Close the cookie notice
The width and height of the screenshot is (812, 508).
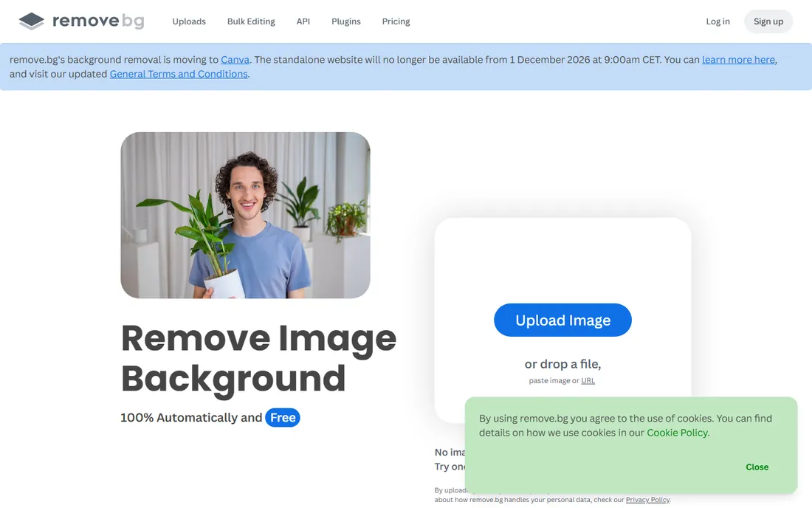point(757,467)
